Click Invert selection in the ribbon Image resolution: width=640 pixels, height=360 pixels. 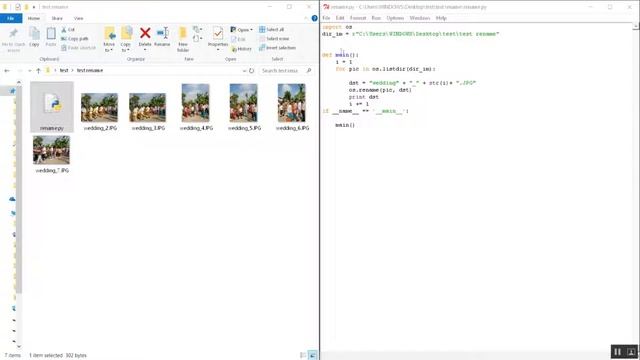click(x=277, y=48)
